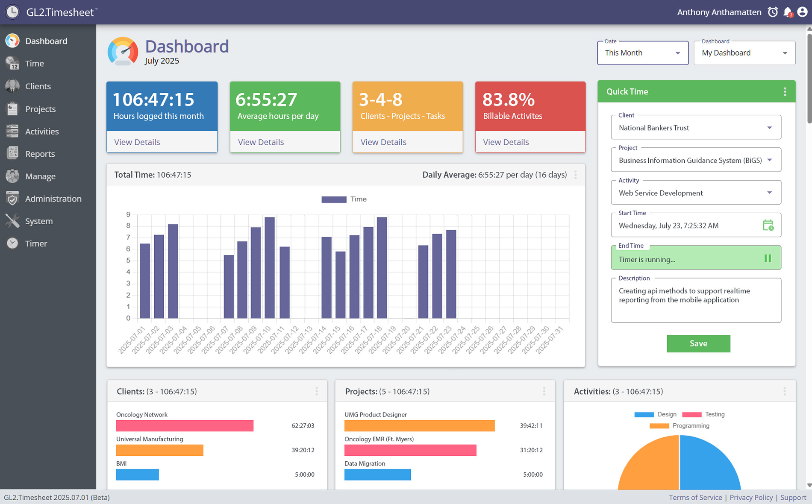Go to Manage in sidebar
The image size is (812, 504).
[x=40, y=176]
